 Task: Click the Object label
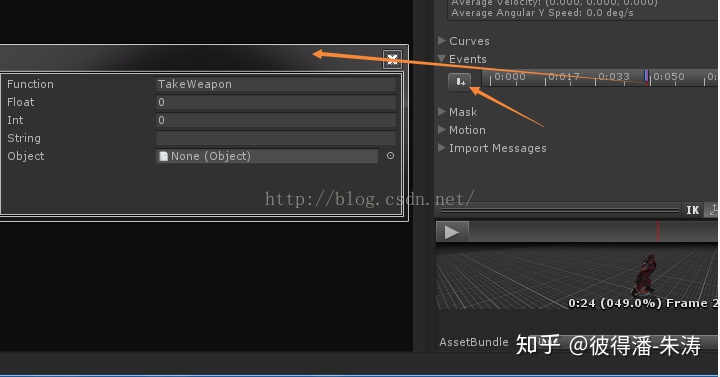26,156
